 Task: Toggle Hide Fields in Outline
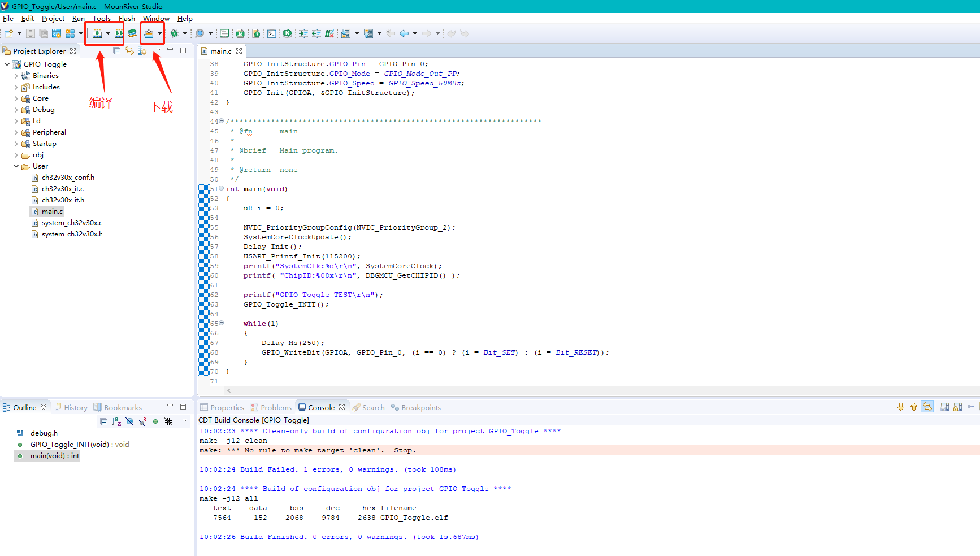point(129,421)
